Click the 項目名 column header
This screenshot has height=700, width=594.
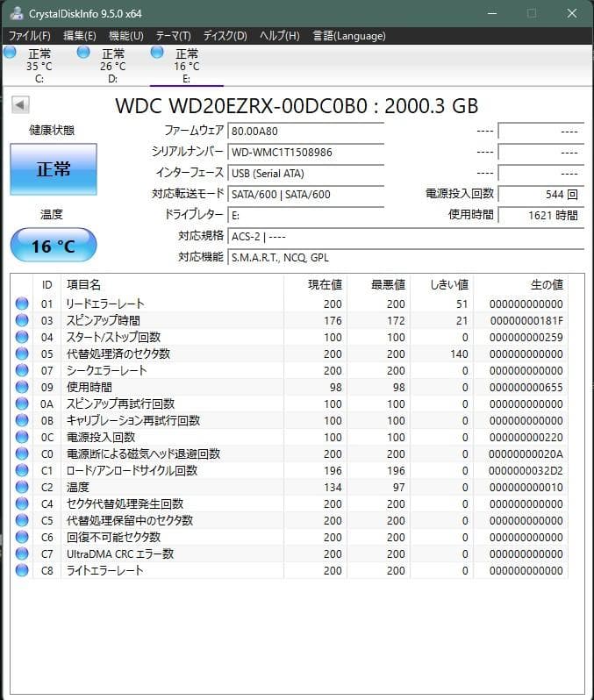click(172, 285)
